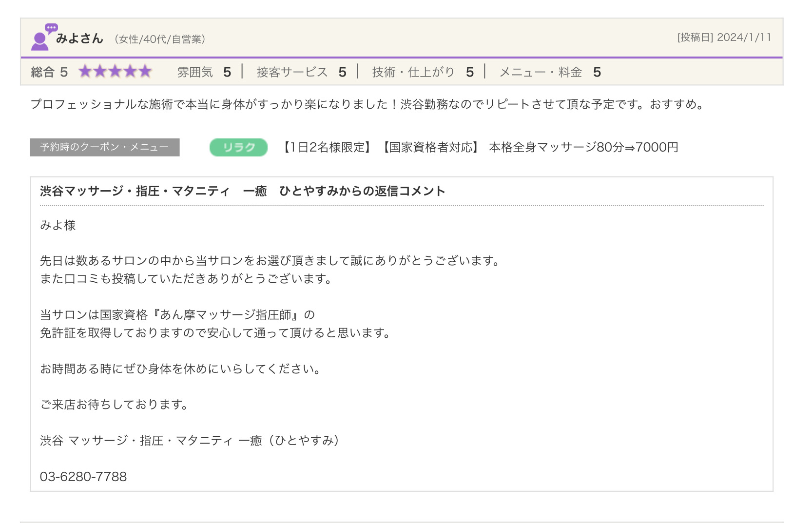
Task: Click the purple reviewer avatar icon
Action: [x=44, y=37]
